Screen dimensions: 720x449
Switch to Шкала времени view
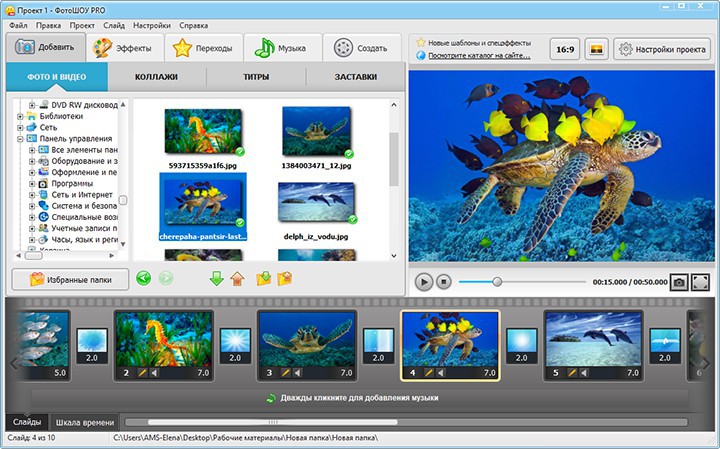click(84, 422)
